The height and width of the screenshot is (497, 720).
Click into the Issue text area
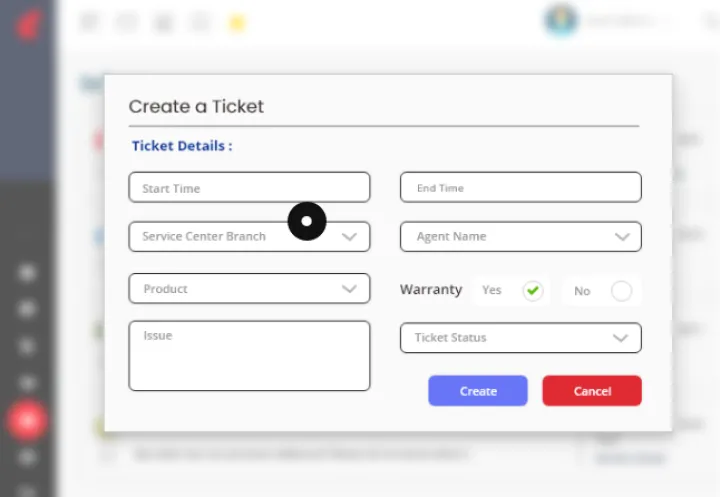(249, 356)
